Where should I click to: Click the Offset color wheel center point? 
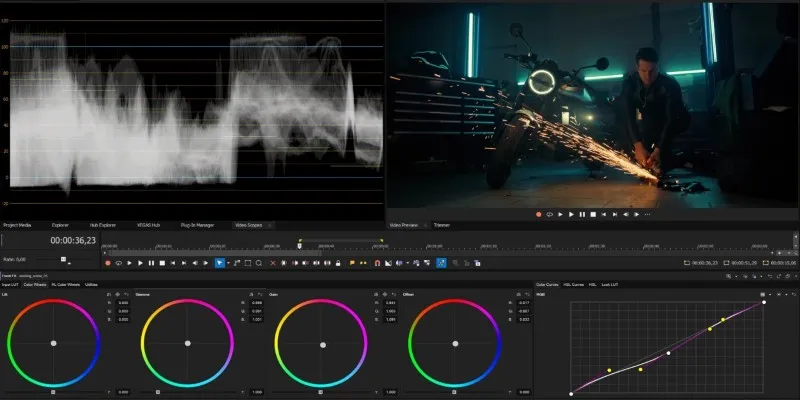[455, 343]
